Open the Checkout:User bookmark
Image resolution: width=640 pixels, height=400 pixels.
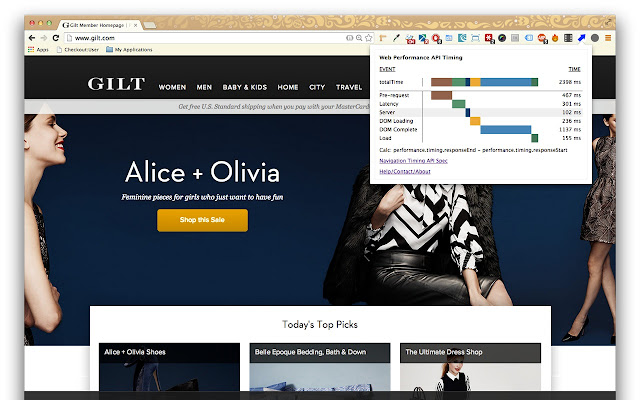[x=78, y=49]
